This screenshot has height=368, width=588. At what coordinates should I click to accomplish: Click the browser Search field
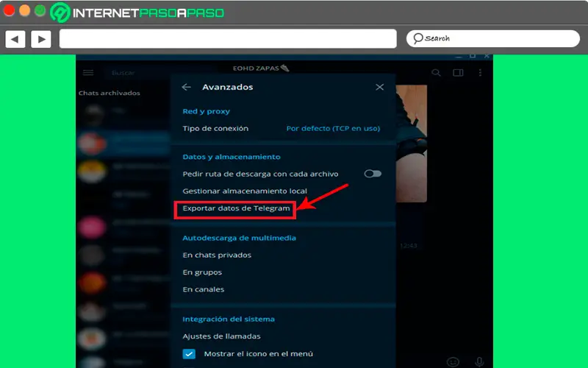(493, 38)
